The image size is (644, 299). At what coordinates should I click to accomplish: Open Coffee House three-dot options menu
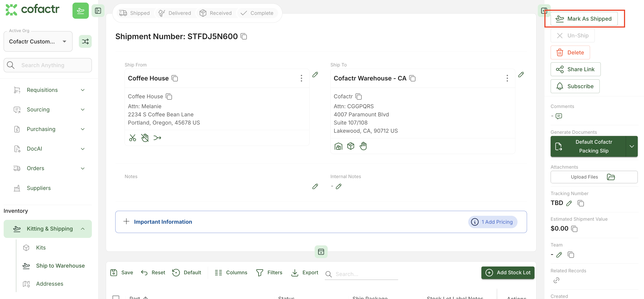click(x=301, y=78)
